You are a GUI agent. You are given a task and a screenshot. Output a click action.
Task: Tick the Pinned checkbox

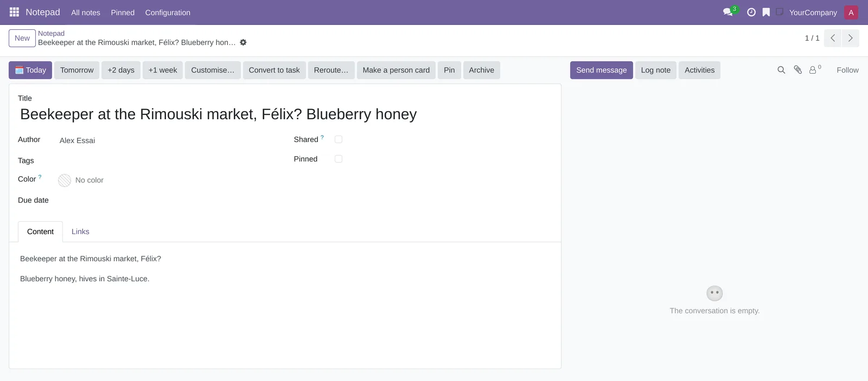(x=339, y=159)
